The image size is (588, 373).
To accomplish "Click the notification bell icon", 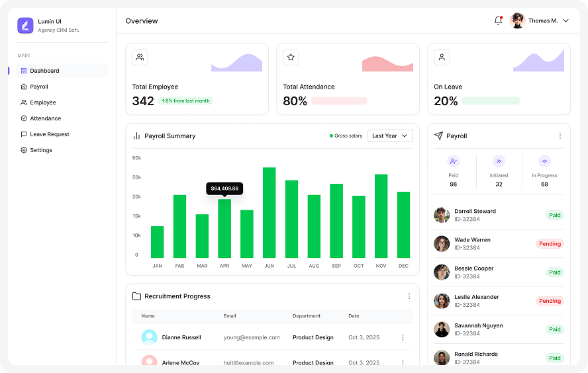I will click(498, 21).
